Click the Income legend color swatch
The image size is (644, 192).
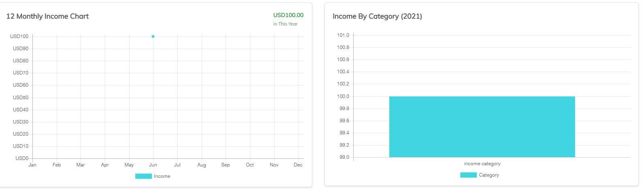143,176
